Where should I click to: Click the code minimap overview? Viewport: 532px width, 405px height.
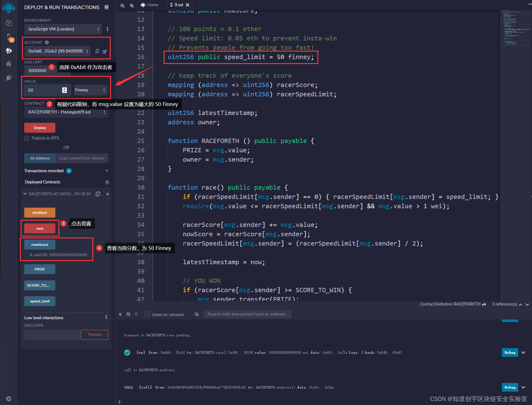516,28
